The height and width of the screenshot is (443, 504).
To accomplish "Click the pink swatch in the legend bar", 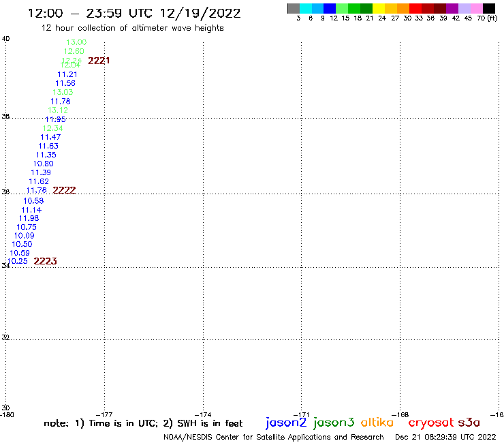I will point(476,8).
